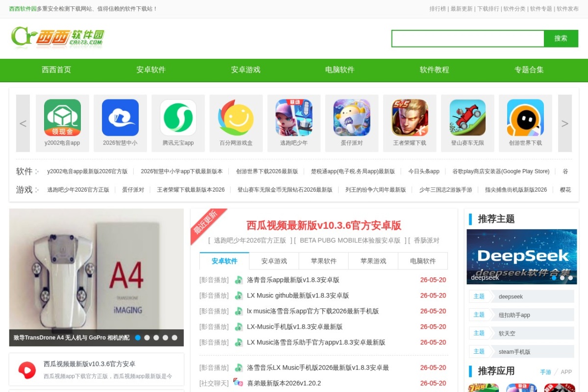The width and height of the screenshot is (588, 392).
Task: Switch to the 安卓软件 list tab
Action: (224, 261)
